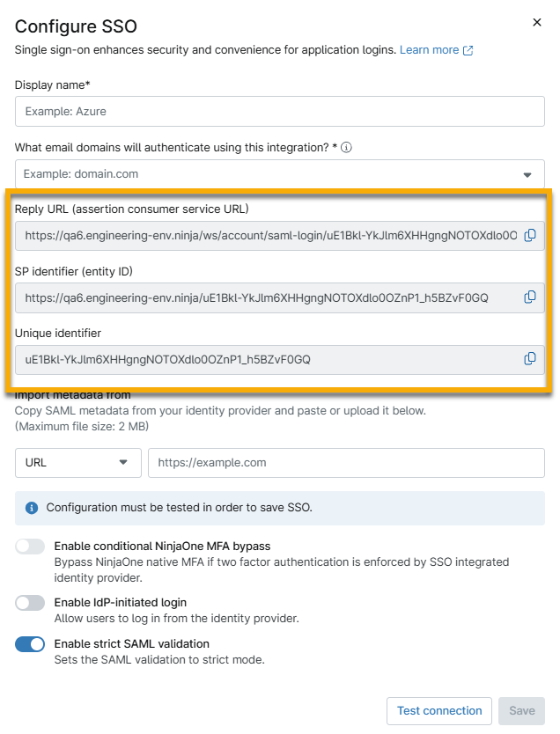Enable conditional NinjaOne MFA bypass
The image size is (560, 734).
(30, 547)
